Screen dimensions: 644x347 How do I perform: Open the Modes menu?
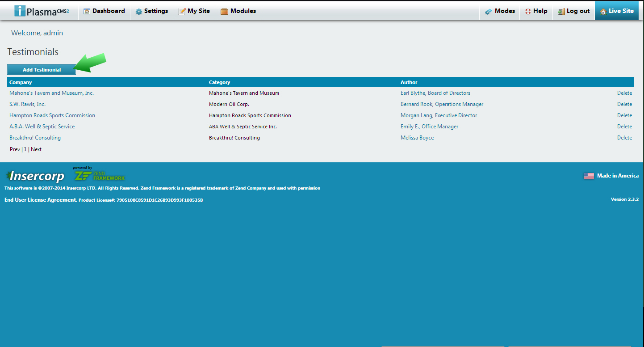pyautogui.click(x=500, y=11)
